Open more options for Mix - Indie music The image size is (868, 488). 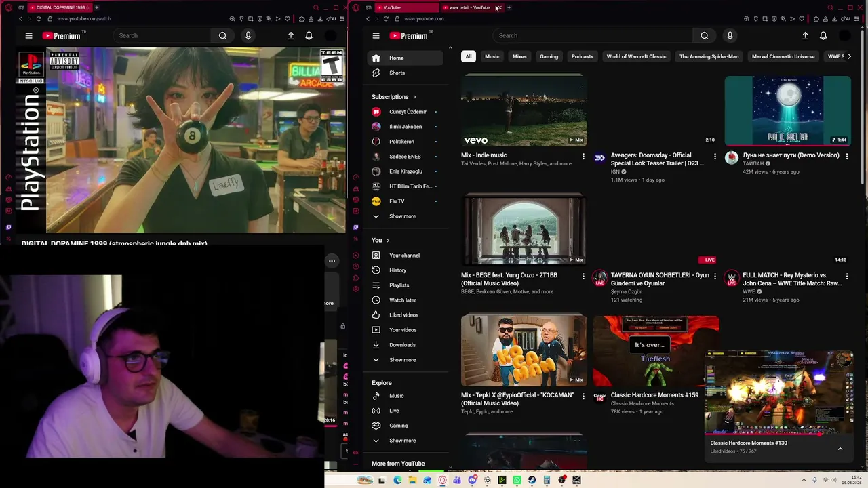[x=583, y=157]
